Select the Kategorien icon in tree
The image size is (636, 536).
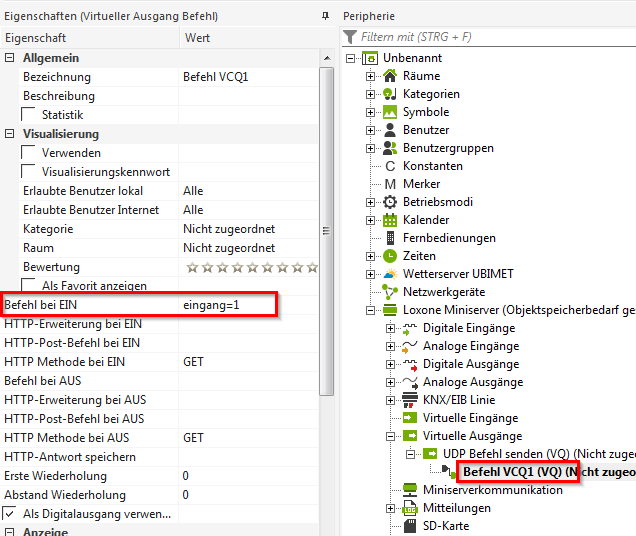pos(390,94)
